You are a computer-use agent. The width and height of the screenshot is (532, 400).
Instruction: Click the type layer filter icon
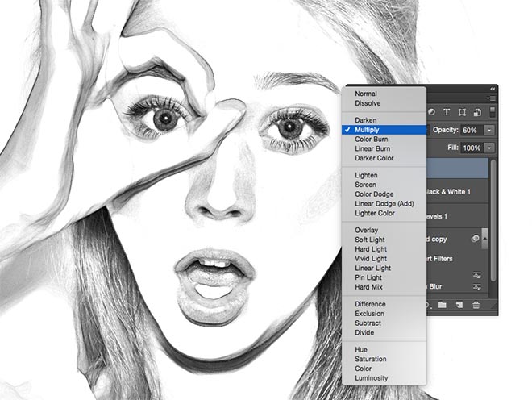coord(446,112)
